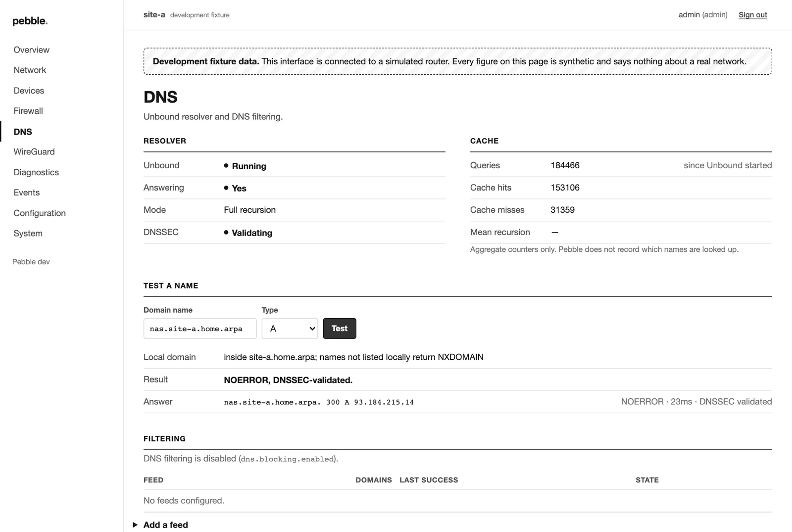Click the admin (admin) user label
Viewport: 792px width, 532px height.
pyautogui.click(x=703, y=15)
